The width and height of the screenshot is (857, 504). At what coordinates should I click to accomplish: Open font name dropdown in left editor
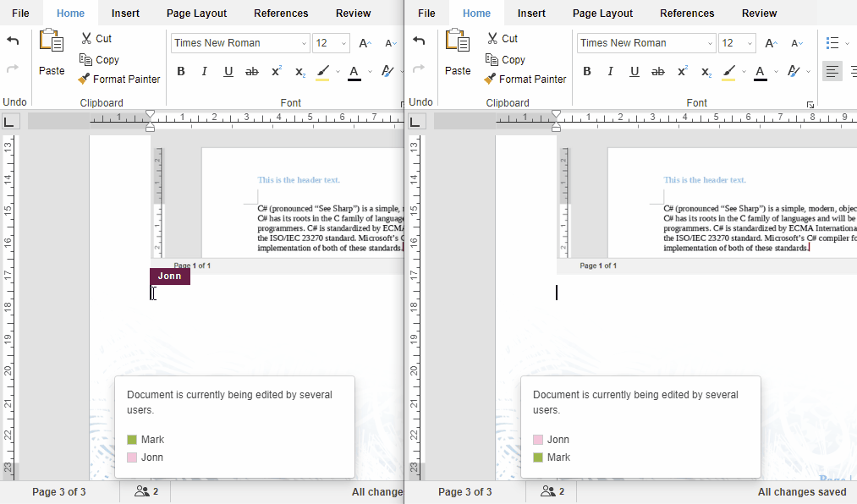[x=304, y=43]
